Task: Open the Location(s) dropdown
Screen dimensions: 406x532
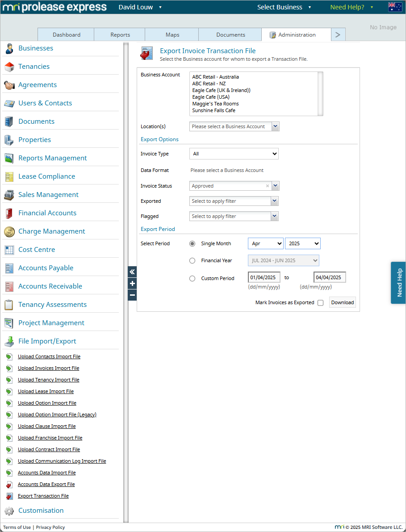Action: pos(234,126)
